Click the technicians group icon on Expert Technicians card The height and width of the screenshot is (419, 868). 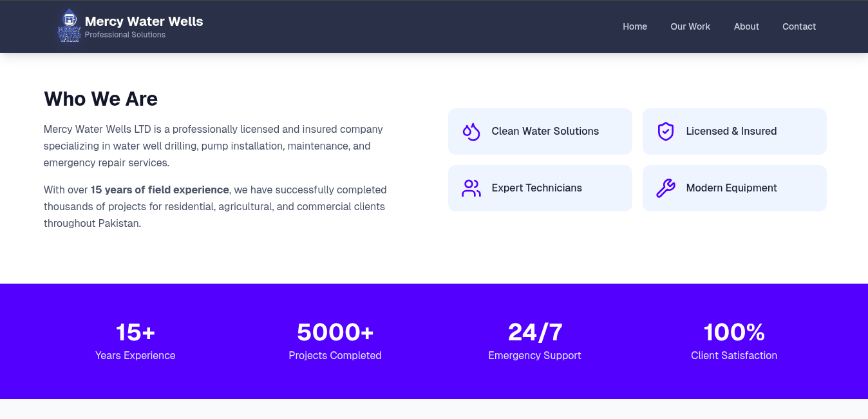coord(471,188)
